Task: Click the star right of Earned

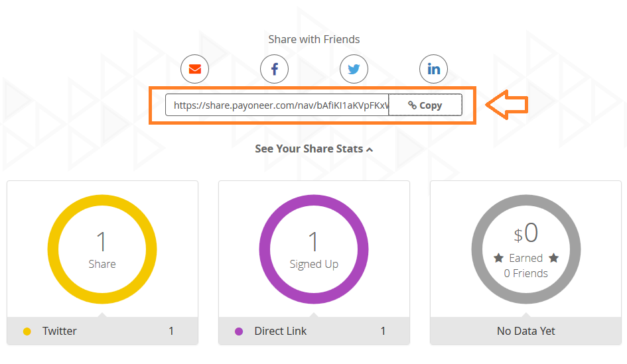Action: coord(553,258)
